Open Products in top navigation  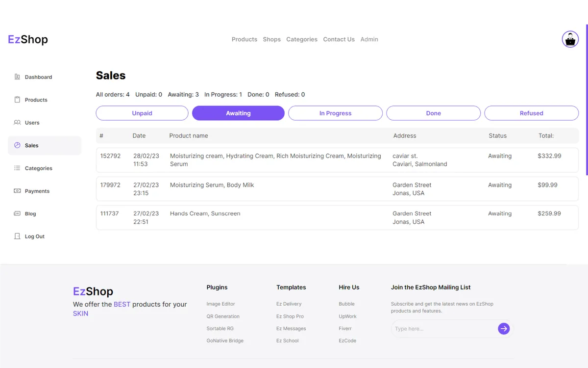(x=245, y=39)
